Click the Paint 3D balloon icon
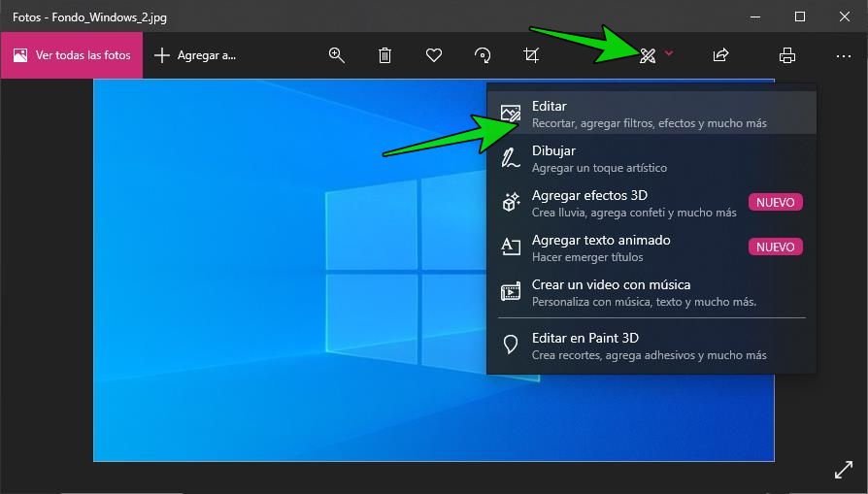868x494 pixels. (511, 345)
